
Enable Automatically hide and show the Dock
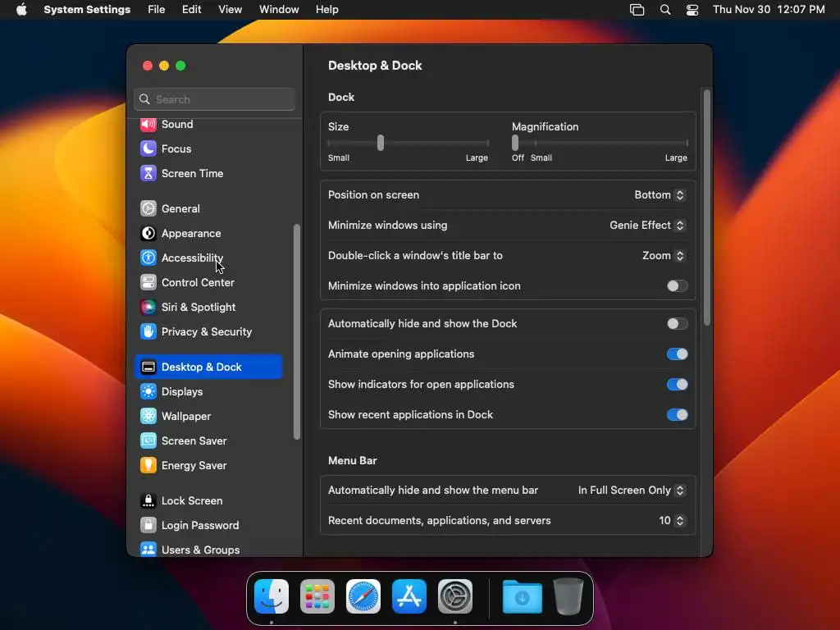point(677,323)
